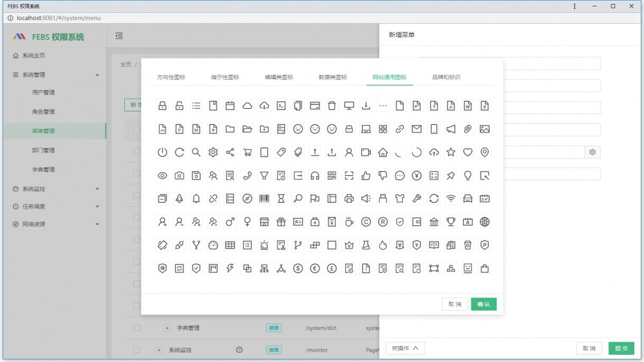The image size is (644, 362).
Task: Select the paperclip attachment icon
Action: click(468, 129)
